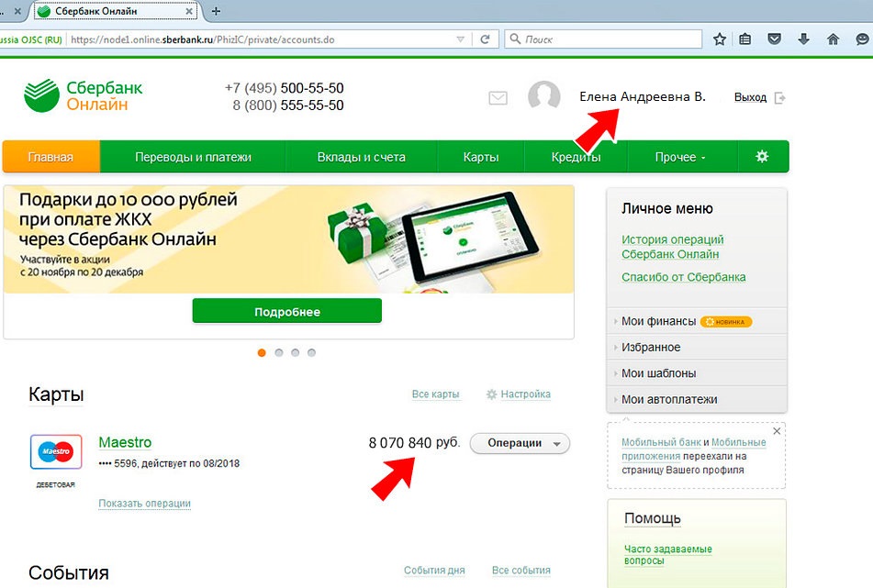The image size is (873, 588).
Task: Expand Мои автоплатежи section
Action: point(669,399)
